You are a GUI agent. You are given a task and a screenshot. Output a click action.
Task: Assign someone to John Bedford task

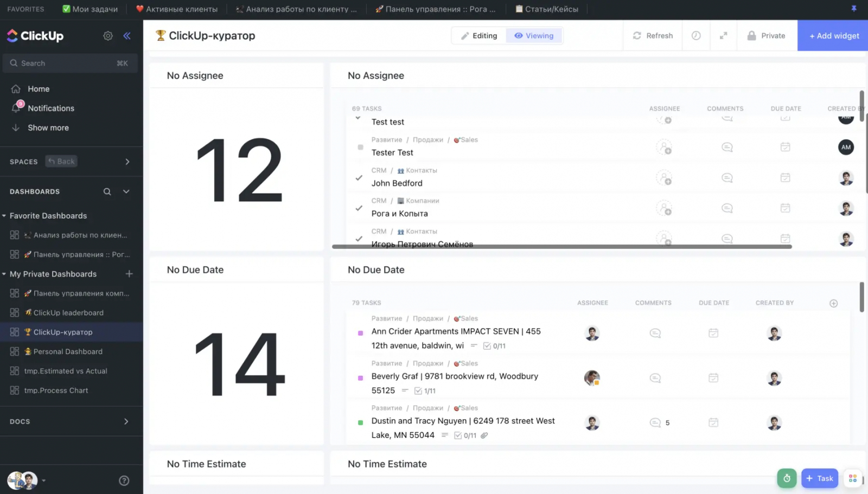pos(664,178)
